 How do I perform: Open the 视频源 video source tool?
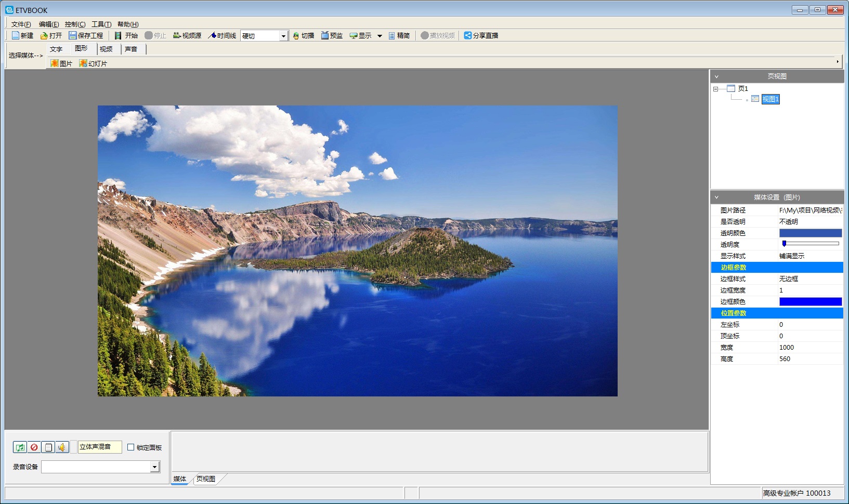[x=187, y=35]
